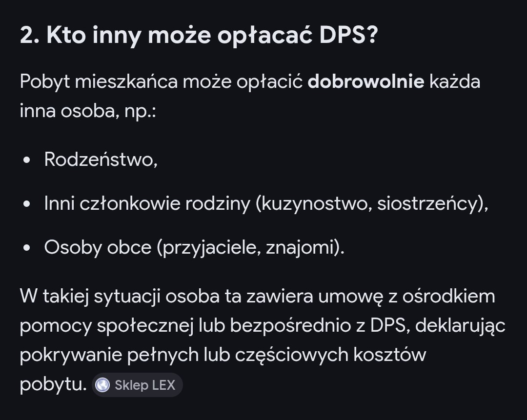
Task: Click the bullet before 'Osoby obce'
Action: (27, 248)
